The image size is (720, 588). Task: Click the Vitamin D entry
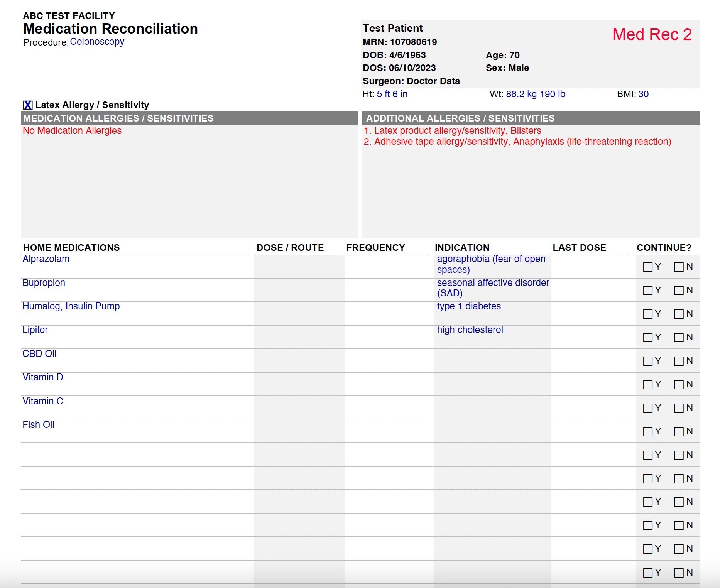(43, 377)
